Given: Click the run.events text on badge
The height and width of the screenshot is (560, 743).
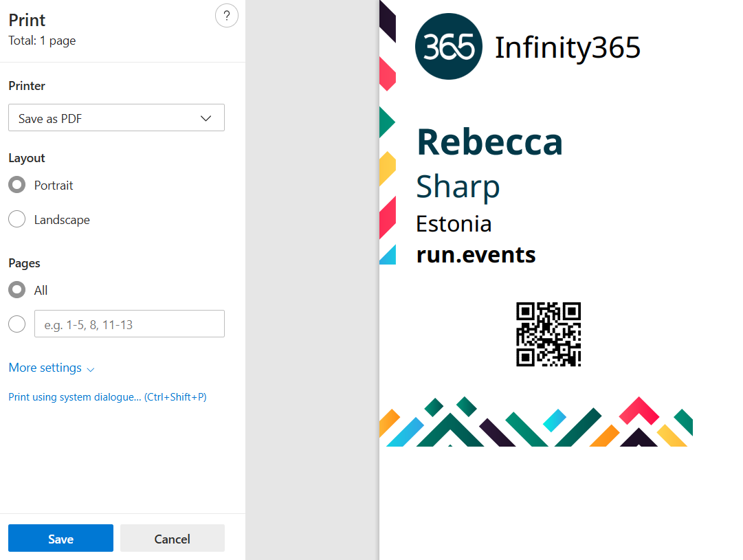Looking at the screenshot, I should [x=476, y=255].
